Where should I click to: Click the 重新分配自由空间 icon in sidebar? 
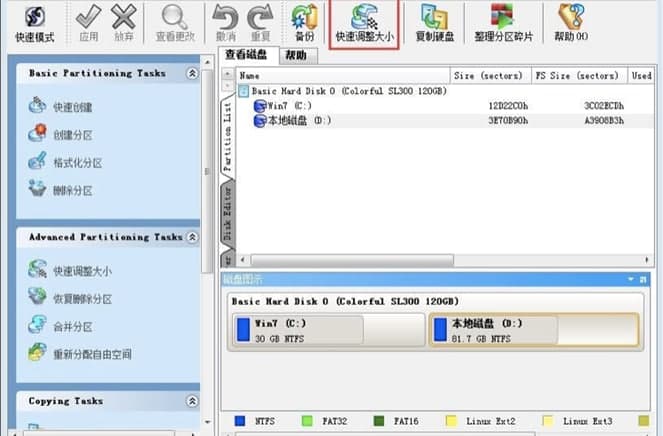pos(37,352)
